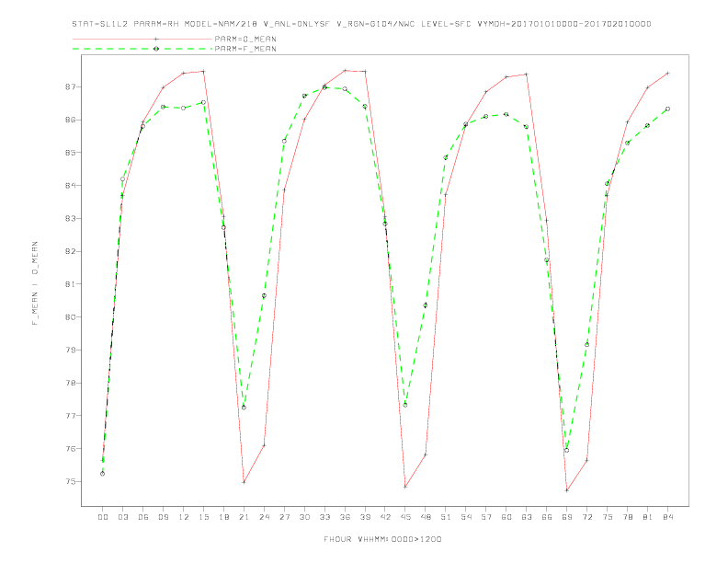Screen dimensions: 728x563
Task: Click green F_MEAN circle marker at hour 21
Action: point(244,408)
